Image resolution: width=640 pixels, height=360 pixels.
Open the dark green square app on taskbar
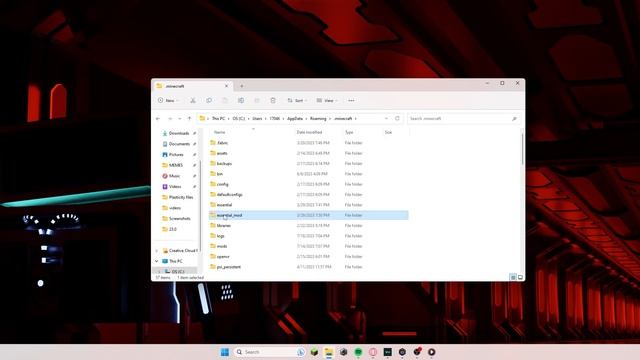coord(388,352)
